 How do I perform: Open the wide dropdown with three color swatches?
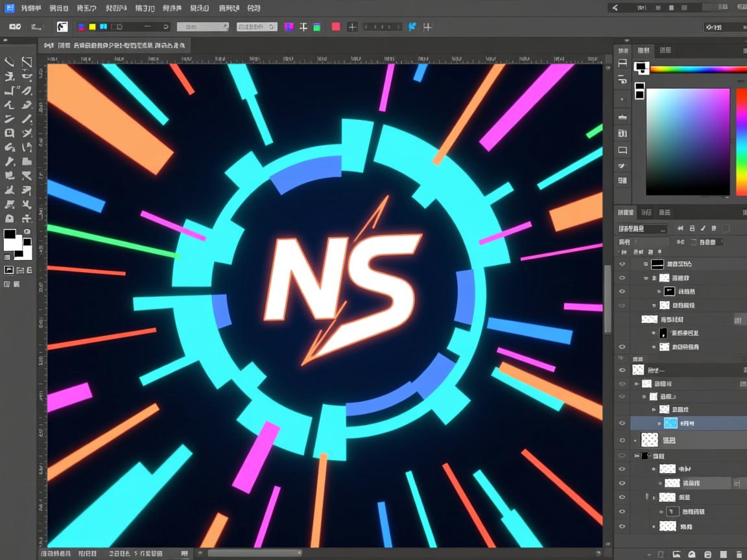[x=122, y=27]
